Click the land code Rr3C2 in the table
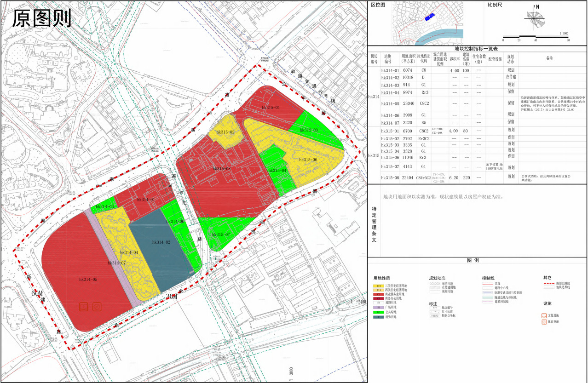 (423, 138)
